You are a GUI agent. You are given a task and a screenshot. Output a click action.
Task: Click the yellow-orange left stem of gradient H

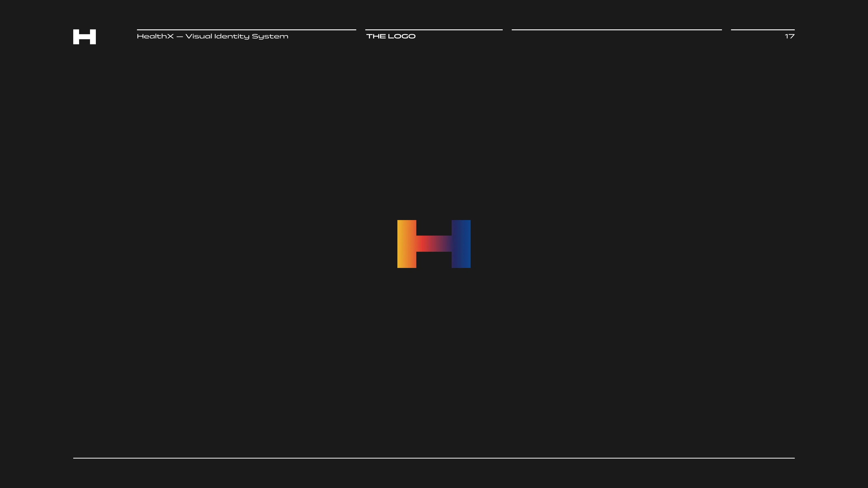pos(406,244)
